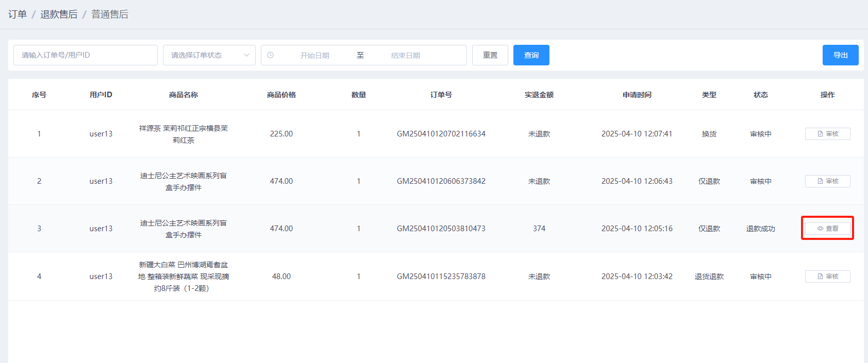Click the document icon in row 2's 审核 button

(x=820, y=181)
